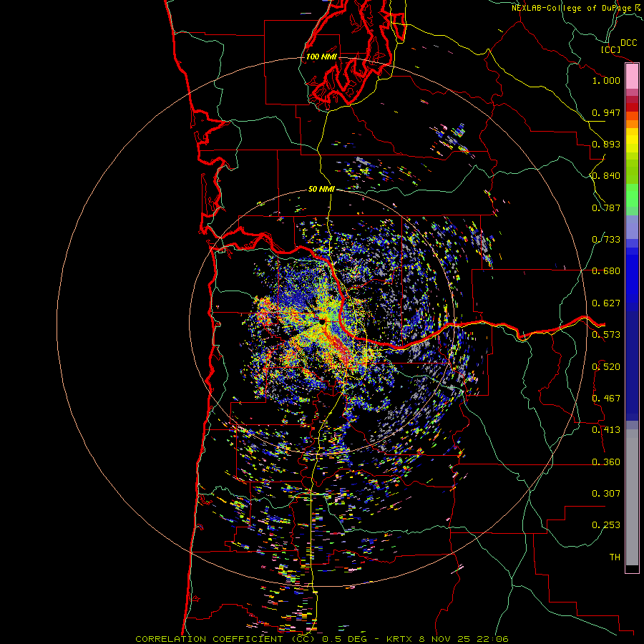Click the 0.840 scale value
This screenshot has width=644, height=644.
pyautogui.click(x=606, y=176)
